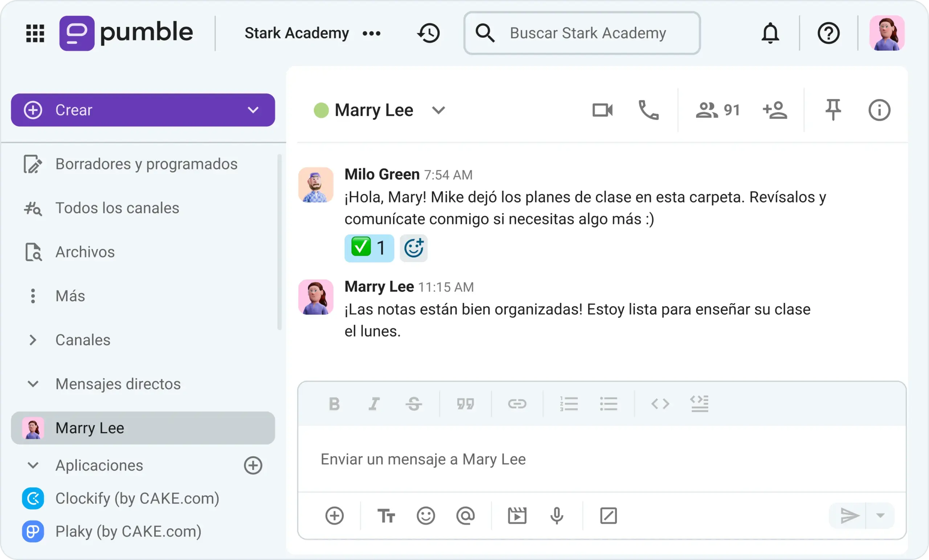The image size is (929, 560).
Task: Click the Enviar un mensaje a Mary Lee field
Action: tap(602, 460)
